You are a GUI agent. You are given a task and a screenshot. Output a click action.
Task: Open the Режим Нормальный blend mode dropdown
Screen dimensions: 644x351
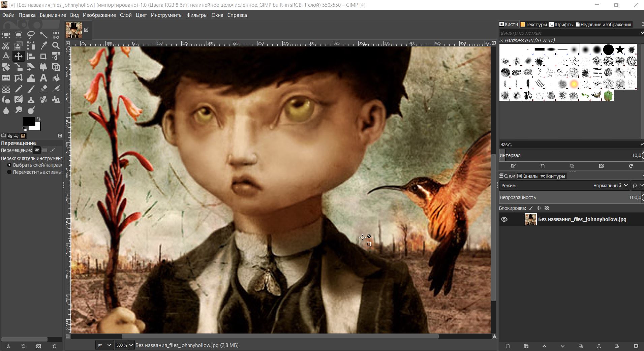[x=565, y=186]
